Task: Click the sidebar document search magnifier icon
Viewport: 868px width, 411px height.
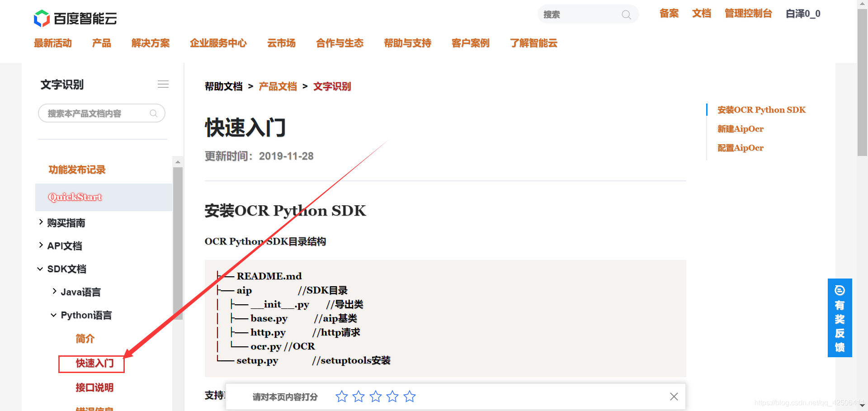Action: point(154,113)
